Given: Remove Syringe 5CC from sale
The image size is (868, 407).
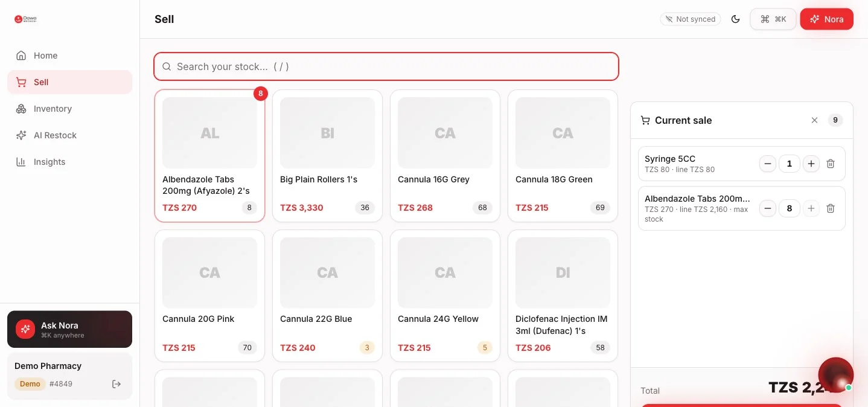Looking at the screenshot, I should tap(831, 164).
